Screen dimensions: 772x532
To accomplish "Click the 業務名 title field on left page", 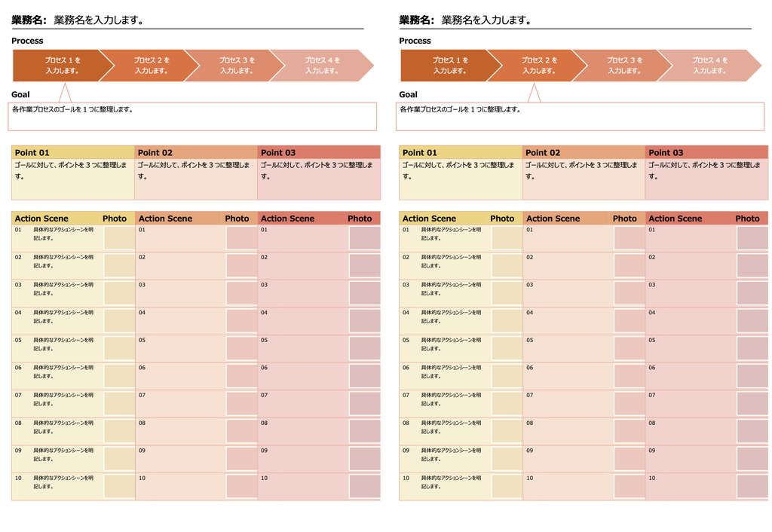I will [x=187, y=20].
